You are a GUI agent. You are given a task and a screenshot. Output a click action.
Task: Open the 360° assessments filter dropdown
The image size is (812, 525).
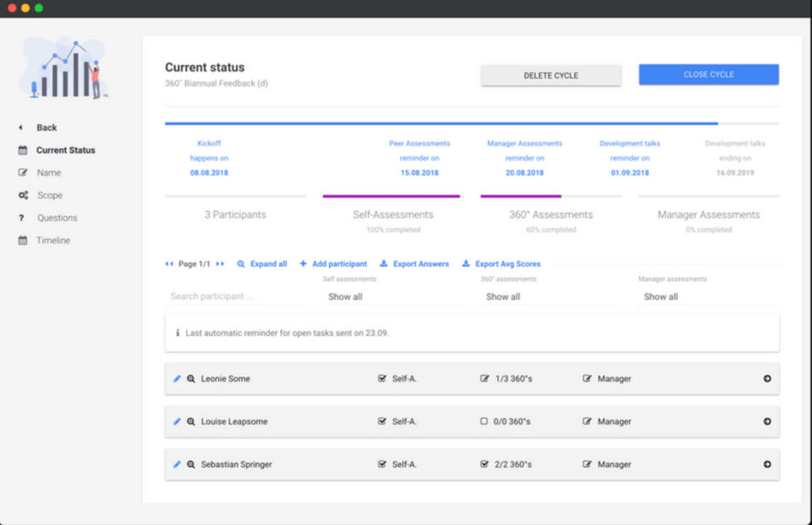click(x=551, y=297)
